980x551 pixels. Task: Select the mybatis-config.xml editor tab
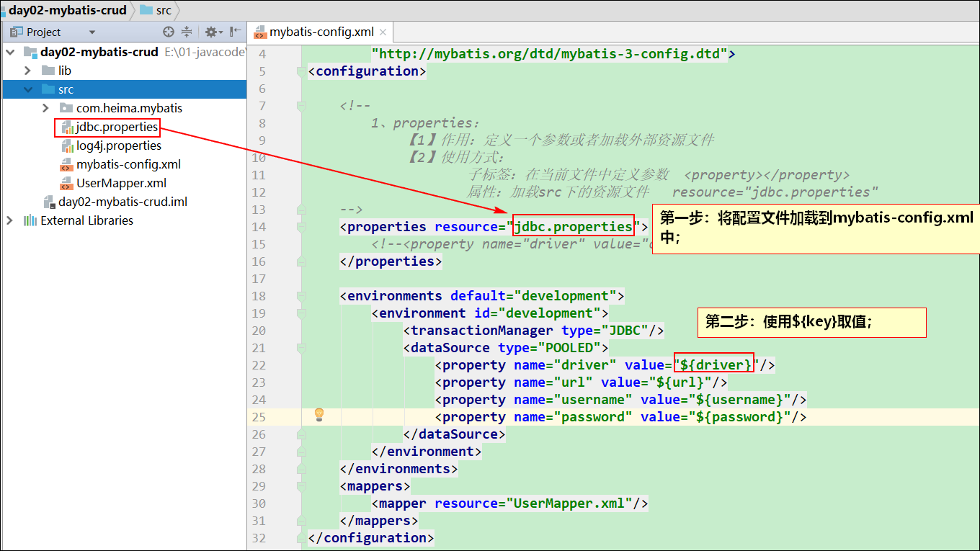[x=321, y=32]
